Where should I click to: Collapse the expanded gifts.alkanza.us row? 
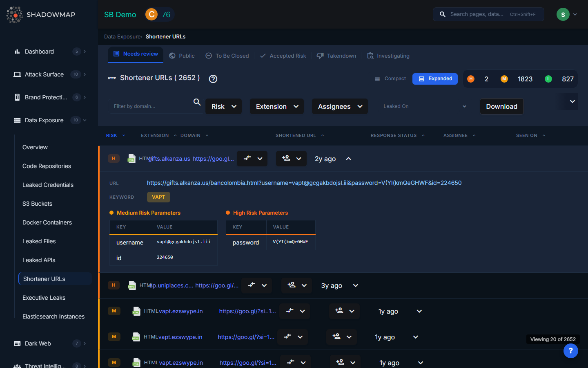pos(348,159)
